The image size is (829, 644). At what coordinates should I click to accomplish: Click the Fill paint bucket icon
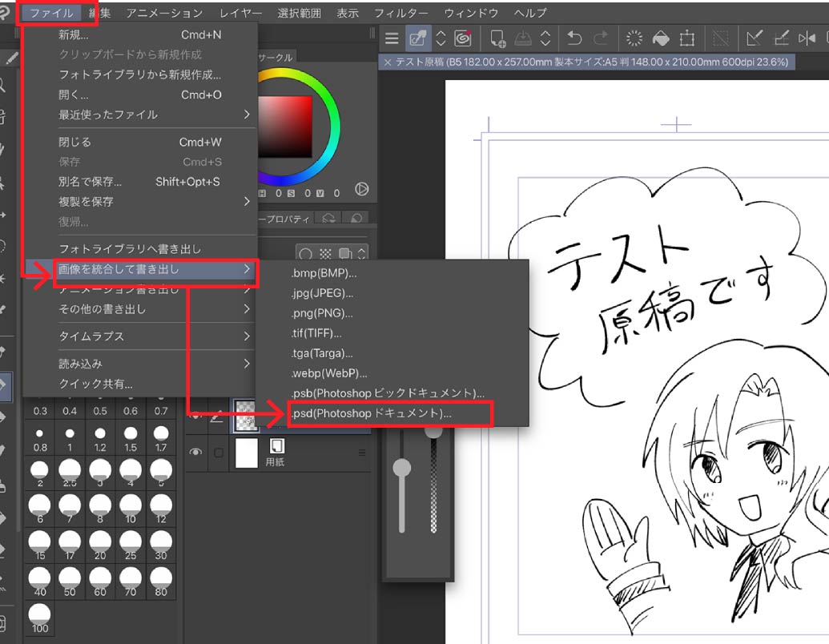661,38
